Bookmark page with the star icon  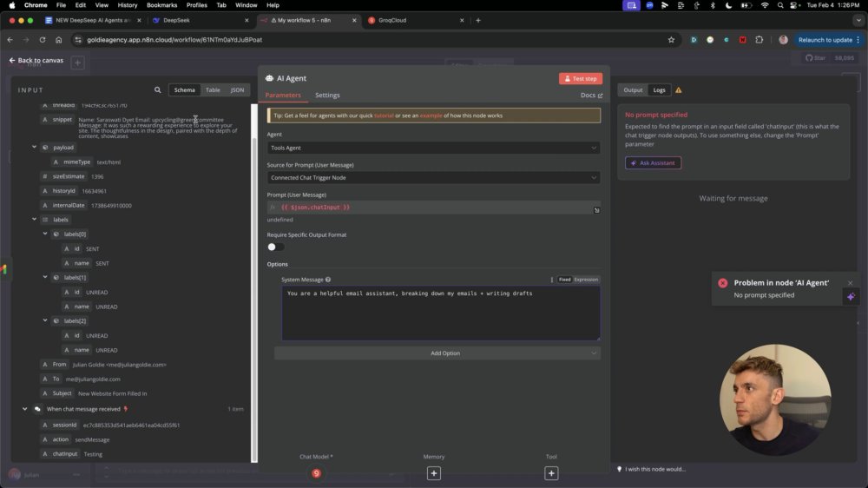click(x=671, y=40)
